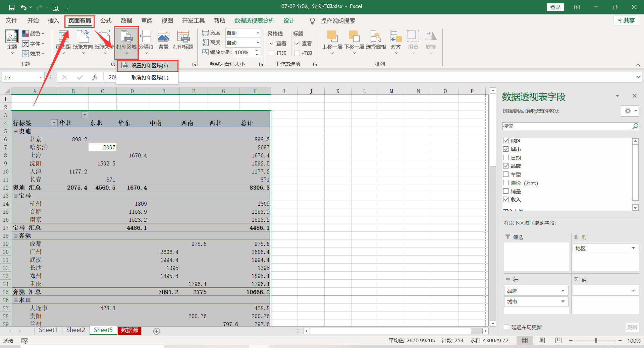Open the Width (宽度) dropdown
This screenshot has height=348, width=644.
tap(258, 33)
